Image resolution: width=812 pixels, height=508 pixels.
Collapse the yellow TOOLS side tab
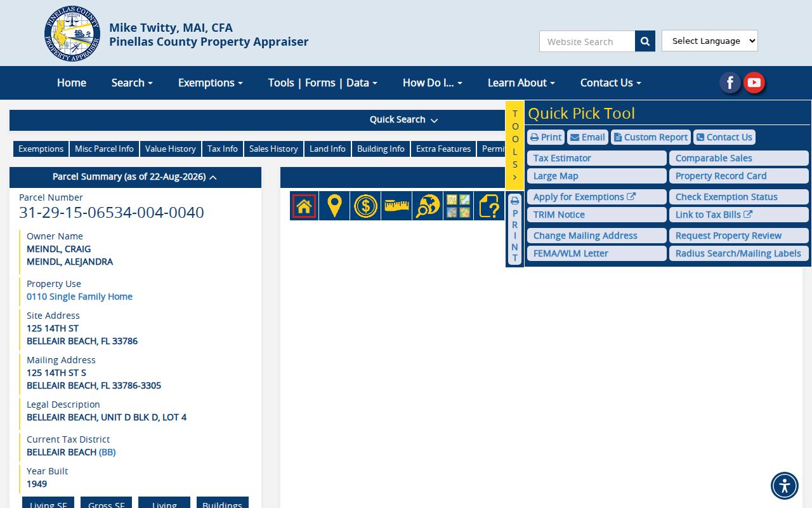tap(514, 145)
